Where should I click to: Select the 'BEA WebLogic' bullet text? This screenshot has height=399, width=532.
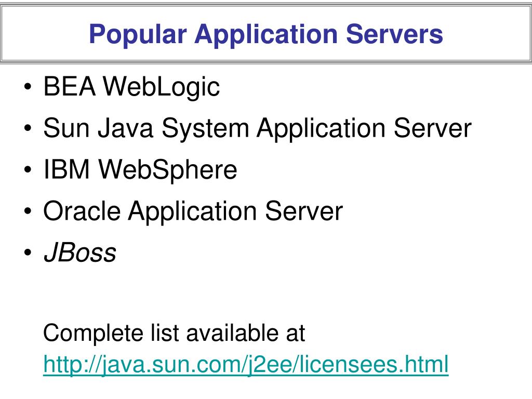131,87
